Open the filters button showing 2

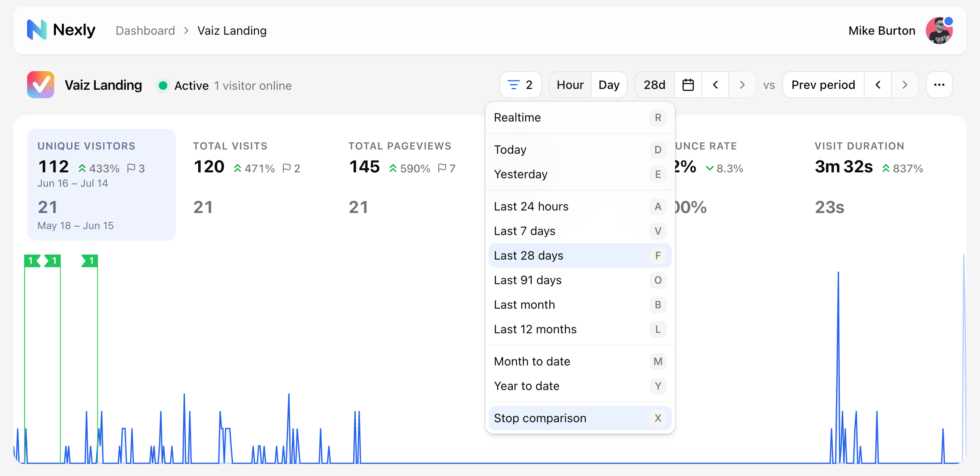pos(520,85)
